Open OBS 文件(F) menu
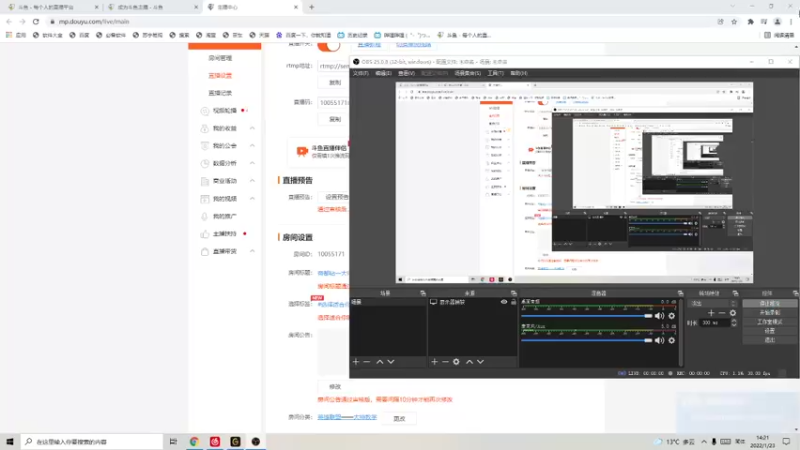The height and width of the screenshot is (450, 800). [360, 73]
